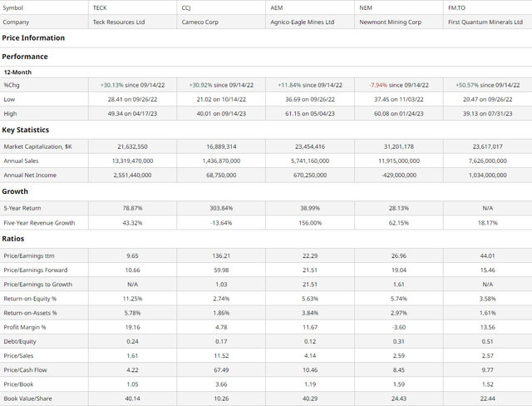532x406 pixels.
Task: Click the Price Information section heading
Action: 33,38
